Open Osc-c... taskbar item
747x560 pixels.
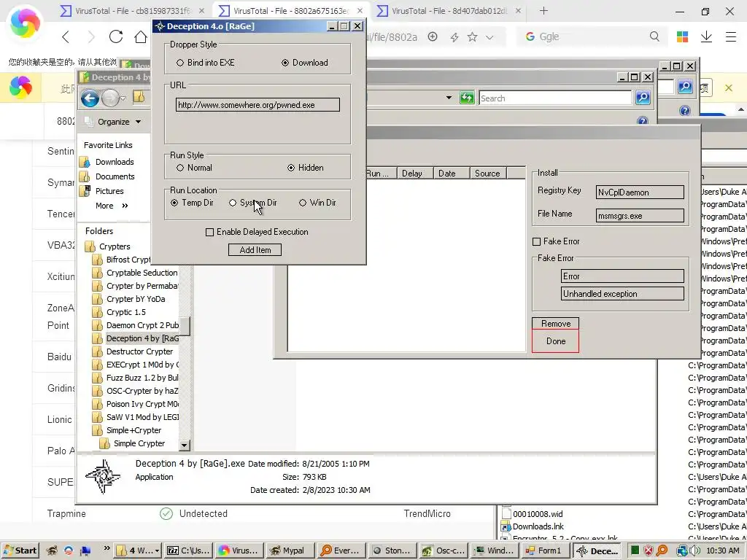click(x=443, y=551)
